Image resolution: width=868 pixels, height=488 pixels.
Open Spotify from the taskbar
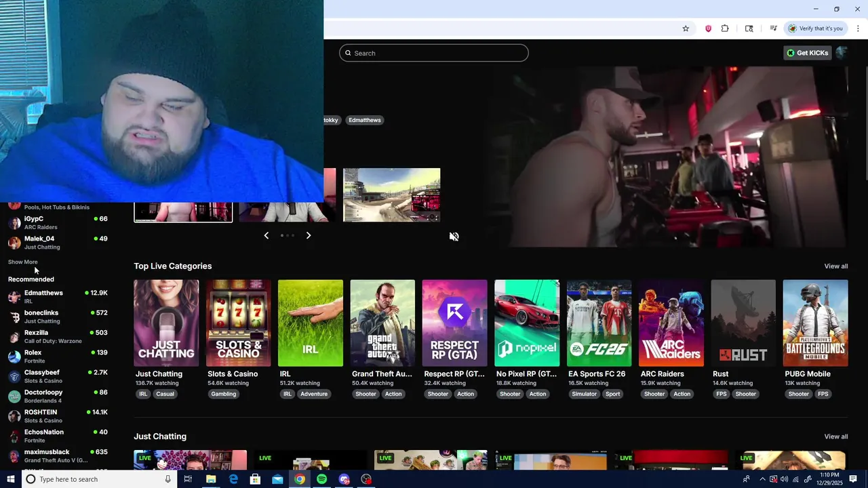pos(321,479)
